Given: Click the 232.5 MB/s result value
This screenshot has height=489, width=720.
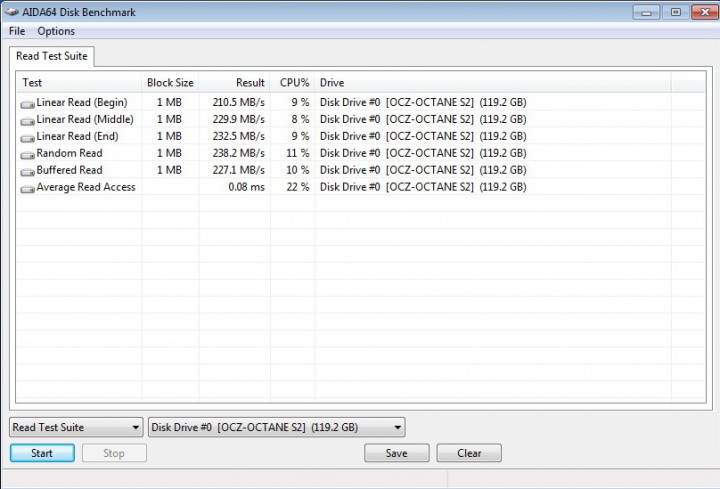Looking at the screenshot, I should [239, 136].
